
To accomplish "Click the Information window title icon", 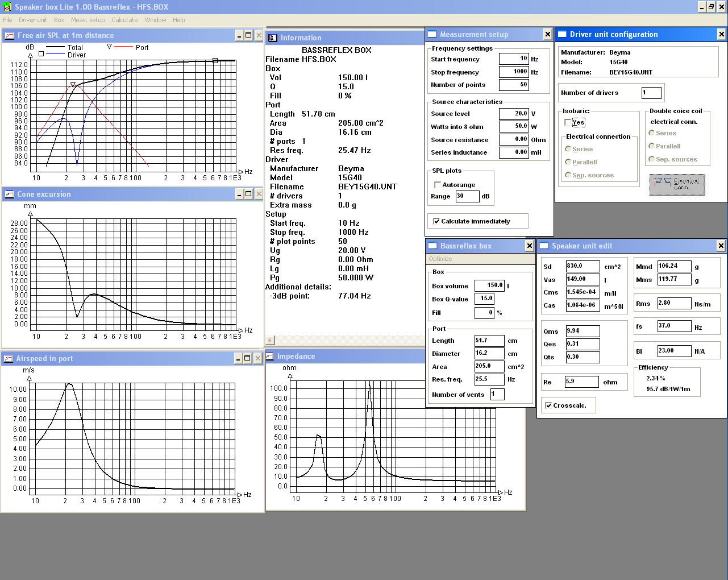I will point(272,38).
